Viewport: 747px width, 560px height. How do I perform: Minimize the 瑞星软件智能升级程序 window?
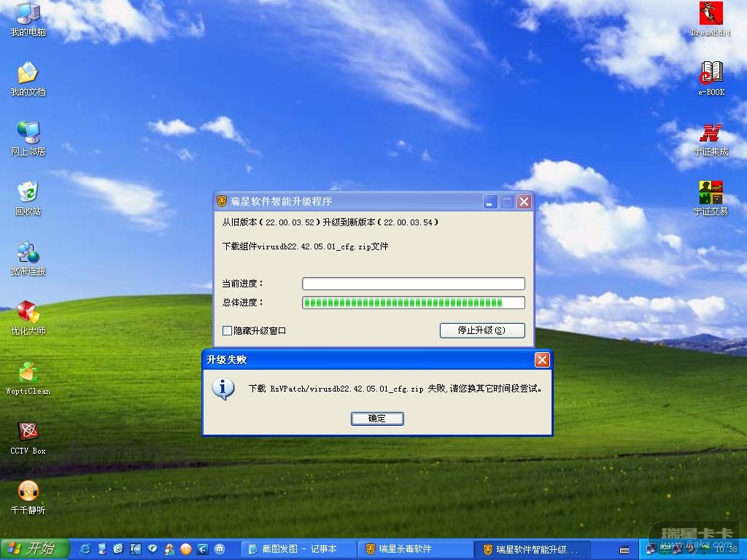pos(490,201)
